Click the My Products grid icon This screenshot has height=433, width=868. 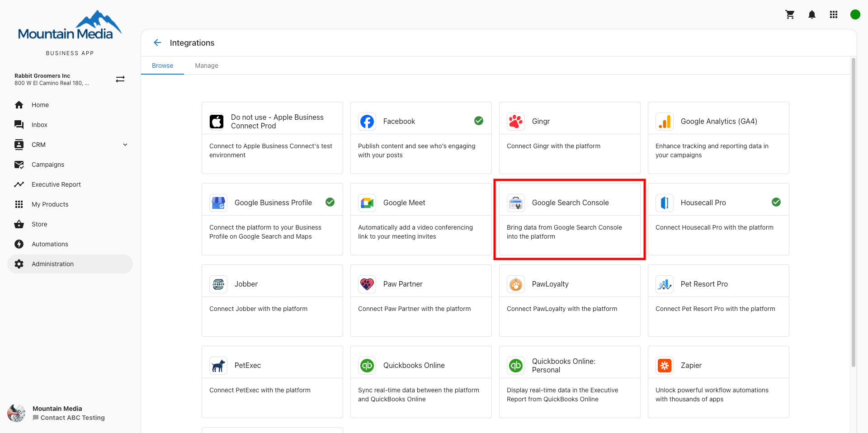tap(19, 204)
